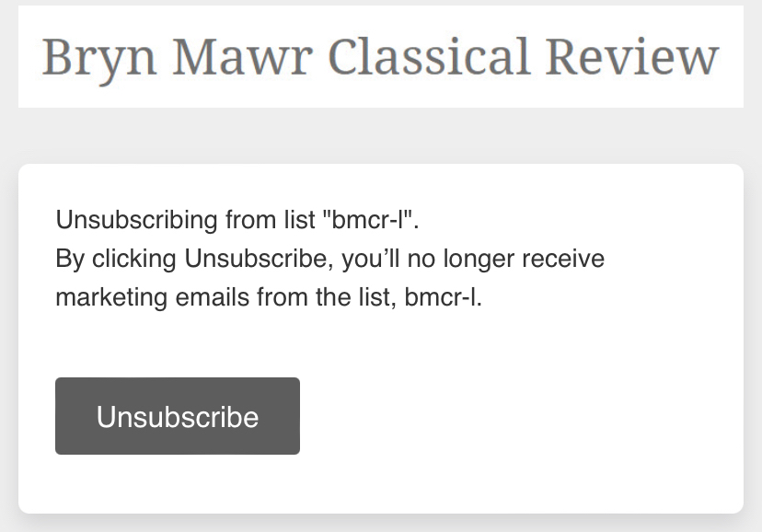Click the Unsubscribe button
Viewport: 762px width, 532px height.
178,416
